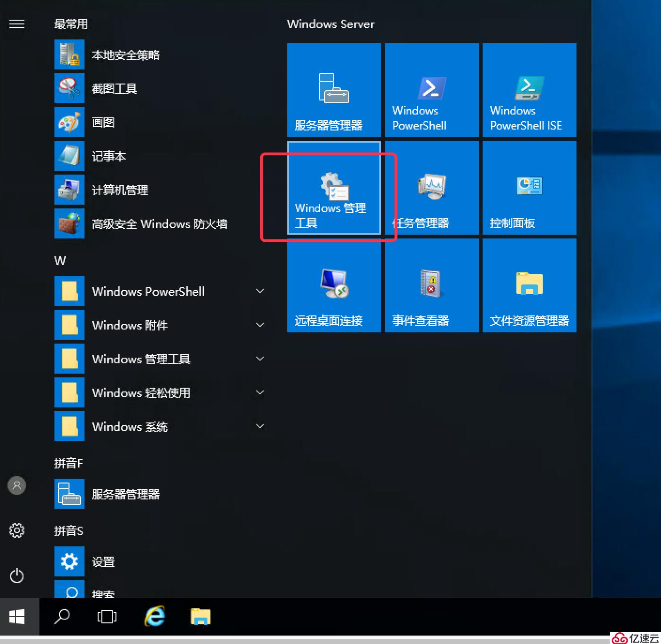Viewport: 661px width, 644px height.
Task: Open the Windows 管理工具 tile
Action: 334,188
